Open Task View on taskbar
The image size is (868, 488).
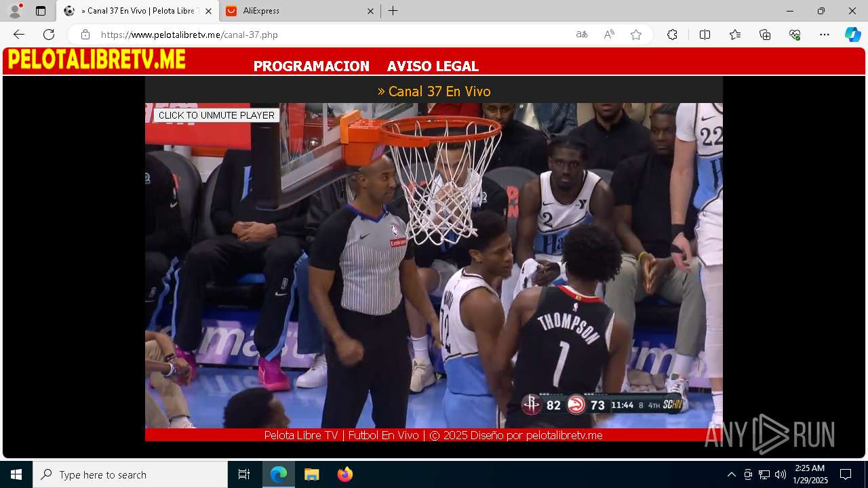point(244,474)
